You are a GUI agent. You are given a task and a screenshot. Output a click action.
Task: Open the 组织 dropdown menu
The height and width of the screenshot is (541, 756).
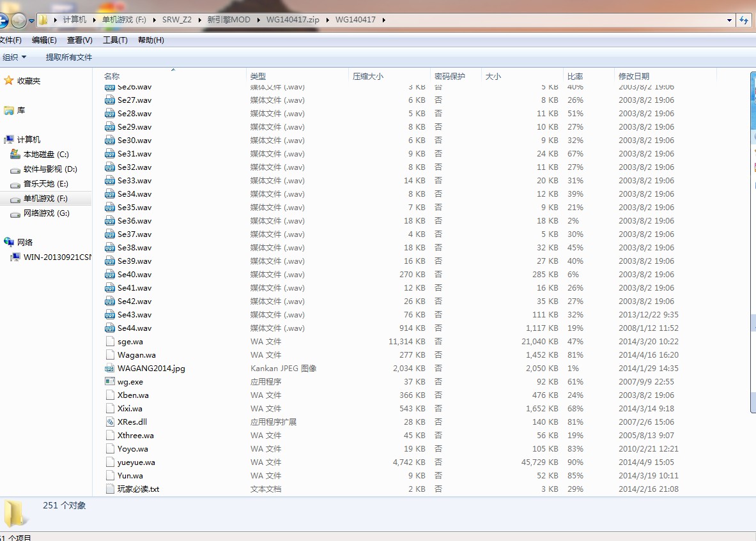(x=14, y=57)
